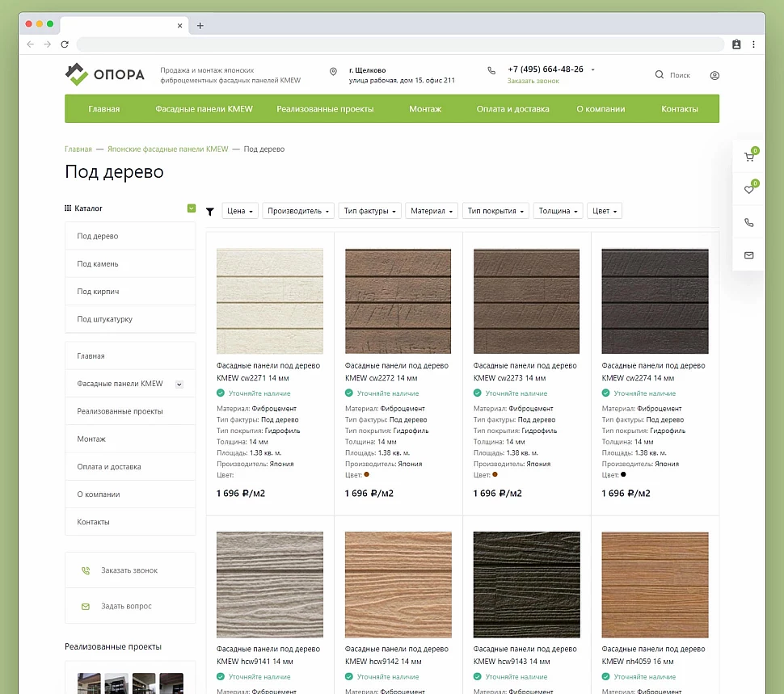
Task: Open the user account icon
Action: click(714, 75)
